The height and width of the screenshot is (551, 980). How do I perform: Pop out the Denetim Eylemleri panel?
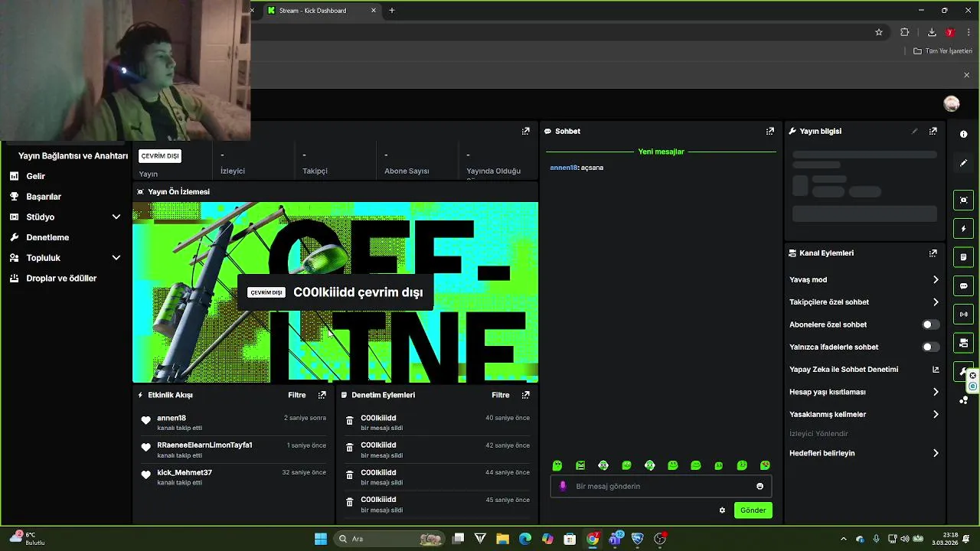[525, 395]
